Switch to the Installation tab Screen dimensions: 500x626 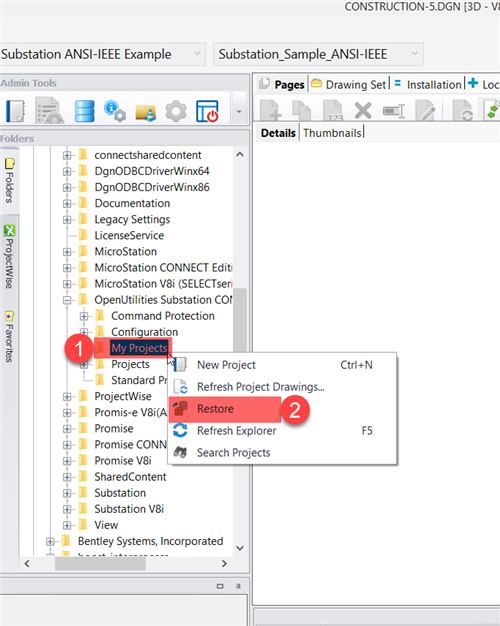tap(428, 84)
